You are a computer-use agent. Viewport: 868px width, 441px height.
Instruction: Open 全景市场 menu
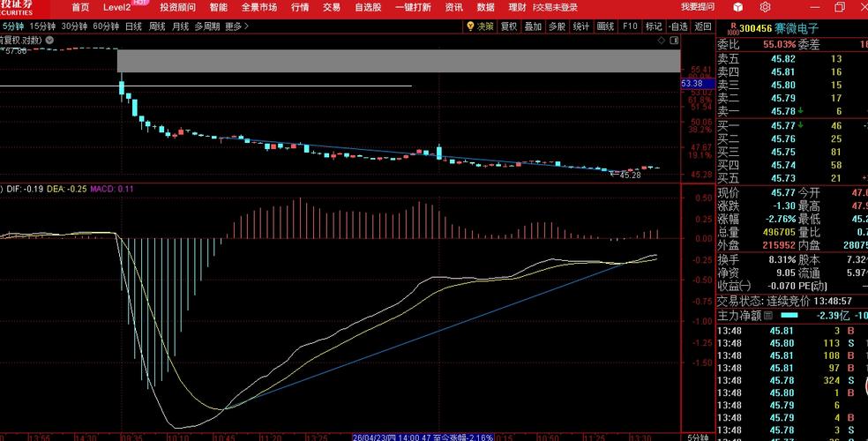(259, 7)
